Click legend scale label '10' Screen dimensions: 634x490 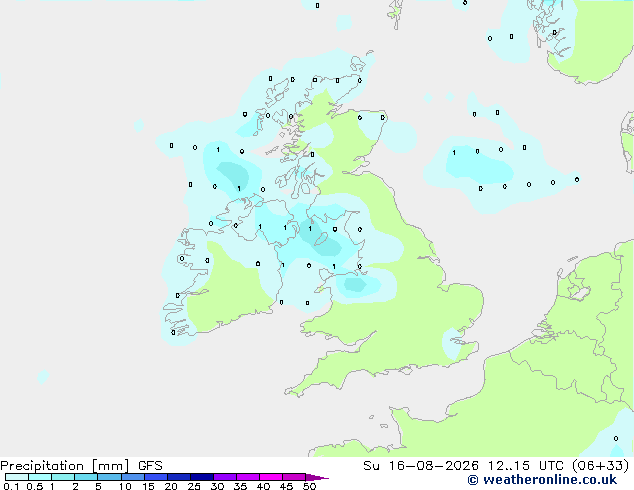125,486
